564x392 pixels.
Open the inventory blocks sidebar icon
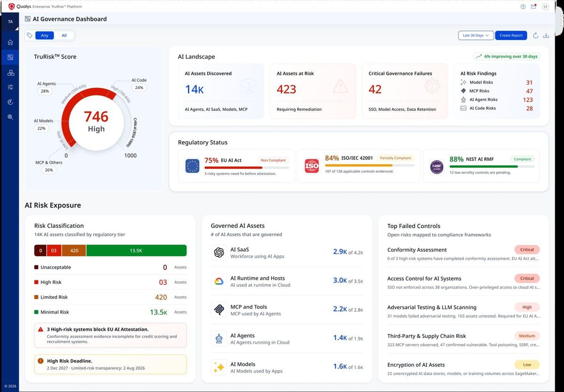10,72
